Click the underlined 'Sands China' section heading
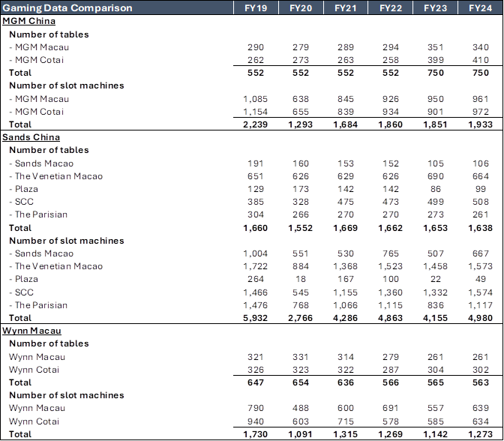 click(x=31, y=137)
